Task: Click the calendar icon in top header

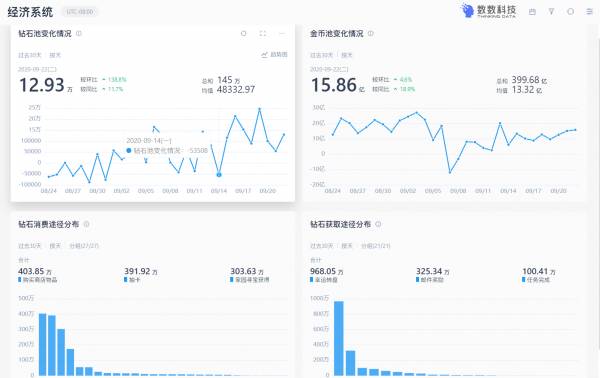Action: [532, 12]
